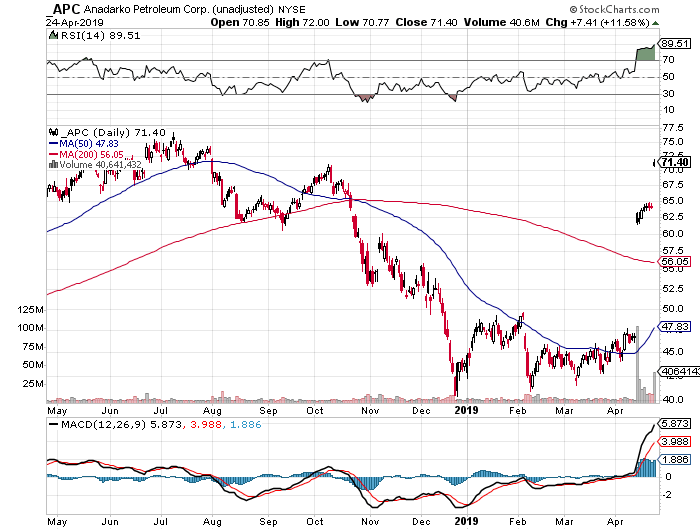Screen dimensions: 700x530
Task: Click the Close 71.40 value in header
Action: click(x=426, y=22)
